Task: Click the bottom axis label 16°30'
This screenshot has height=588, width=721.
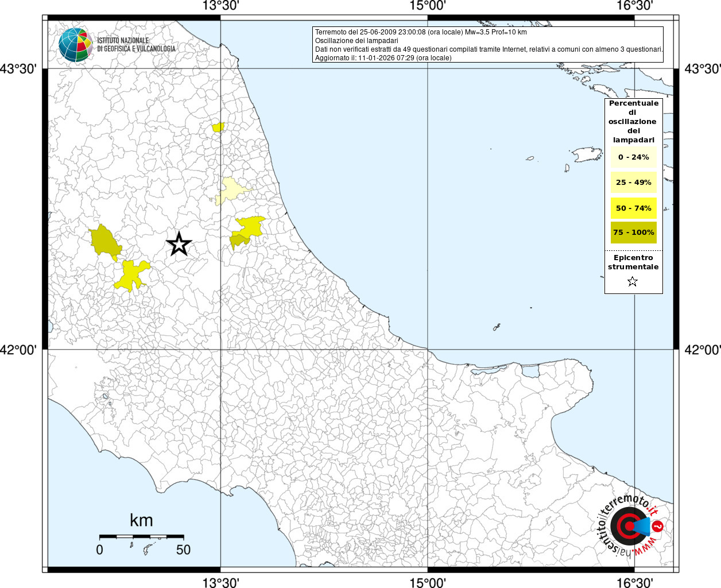Action: 635,583
